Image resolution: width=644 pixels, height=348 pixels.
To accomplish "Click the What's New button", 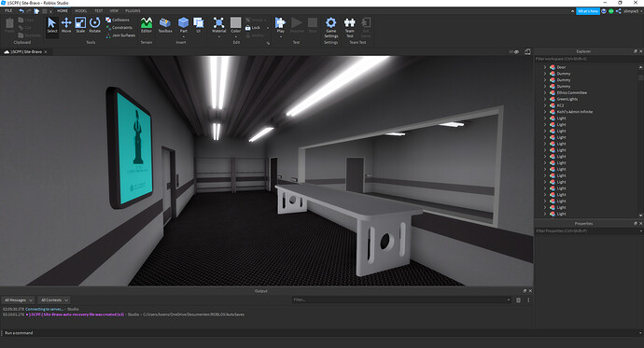I will [x=588, y=11].
